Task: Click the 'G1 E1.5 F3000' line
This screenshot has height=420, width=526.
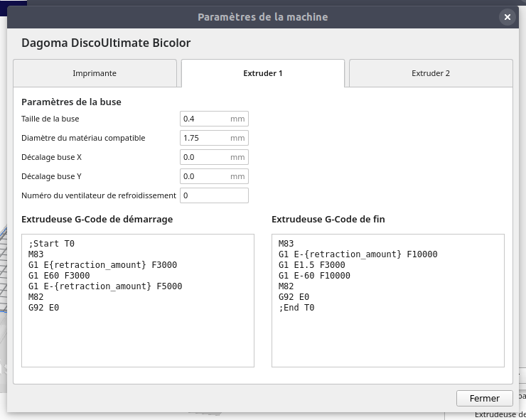Action: pos(311,265)
